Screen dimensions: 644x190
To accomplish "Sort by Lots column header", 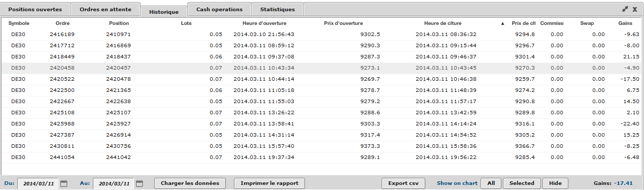I will [x=186, y=23].
